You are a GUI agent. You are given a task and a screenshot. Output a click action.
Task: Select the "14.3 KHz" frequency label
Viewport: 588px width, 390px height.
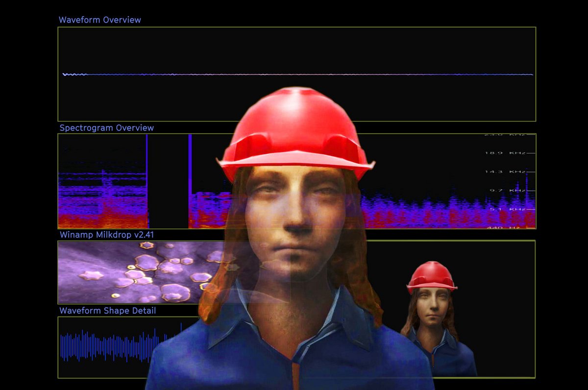(x=505, y=171)
